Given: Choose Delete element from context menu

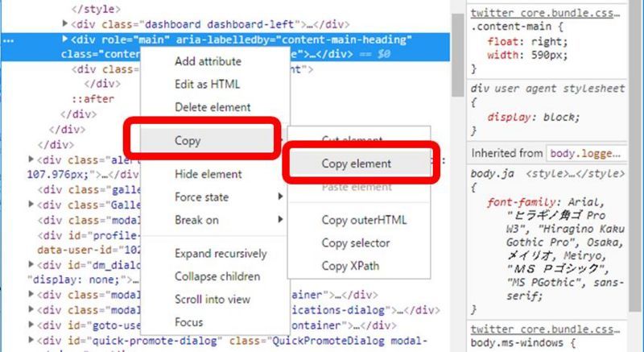Looking at the screenshot, I should click(213, 107).
